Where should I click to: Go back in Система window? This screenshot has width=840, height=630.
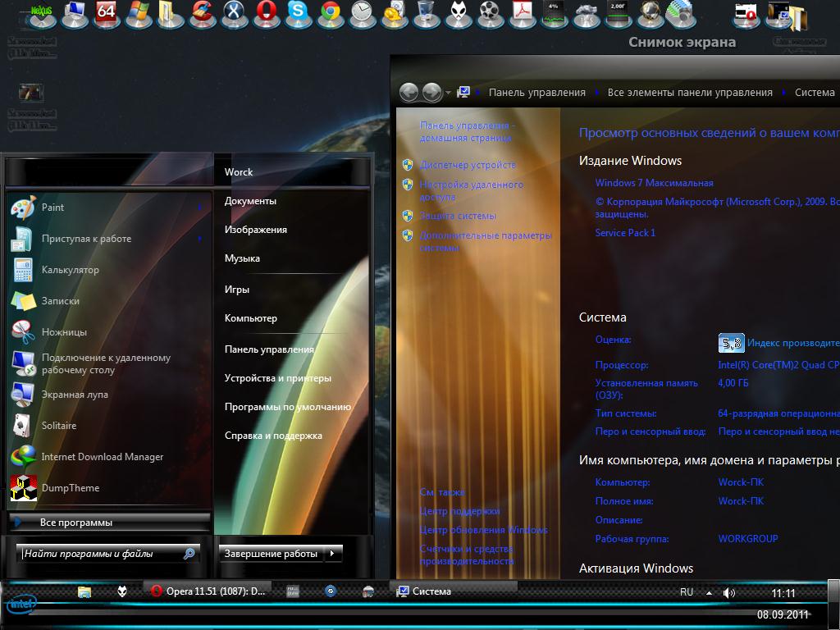pyautogui.click(x=409, y=92)
